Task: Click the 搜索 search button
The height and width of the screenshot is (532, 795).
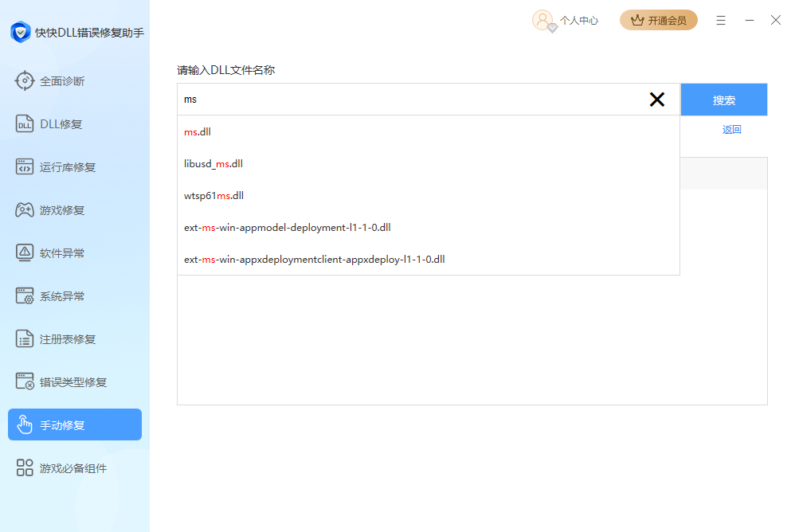Action: point(723,100)
